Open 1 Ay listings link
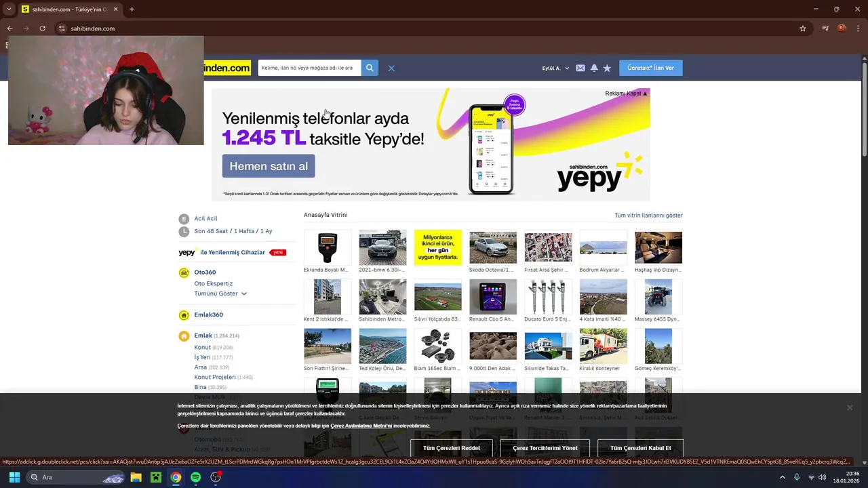The width and height of the screenshot is (868, 488). click(x=266, y=232)
